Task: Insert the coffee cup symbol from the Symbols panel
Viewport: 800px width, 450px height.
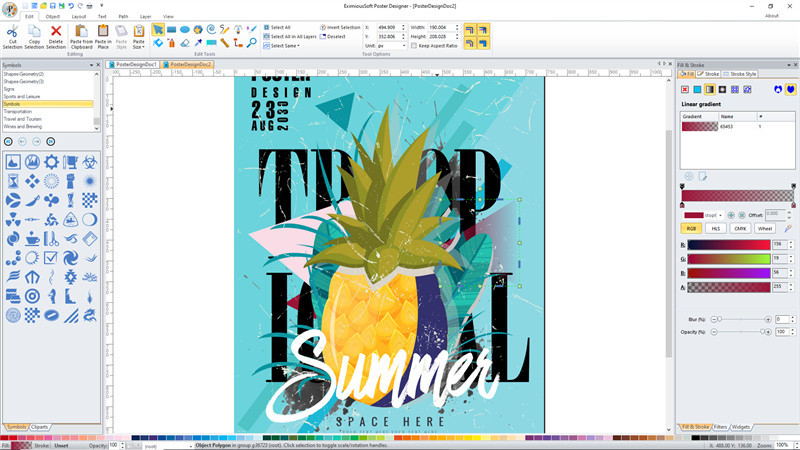Action: click(x=32, y=238)
